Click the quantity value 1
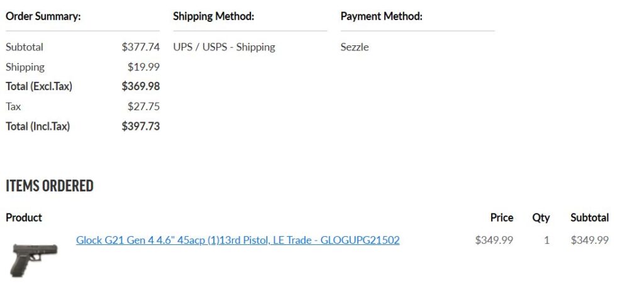644x308 pixels. pos(547,240)
